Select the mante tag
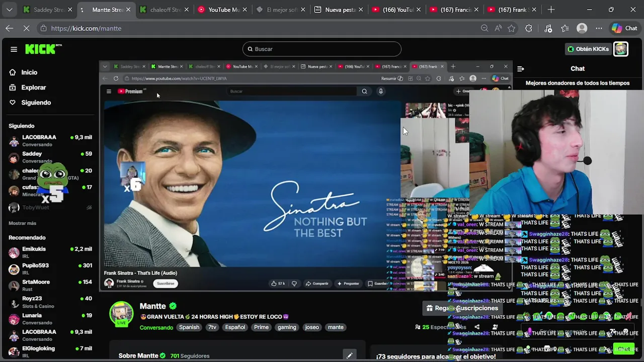This screenshot has width=644, height=362. pos(336,327)
